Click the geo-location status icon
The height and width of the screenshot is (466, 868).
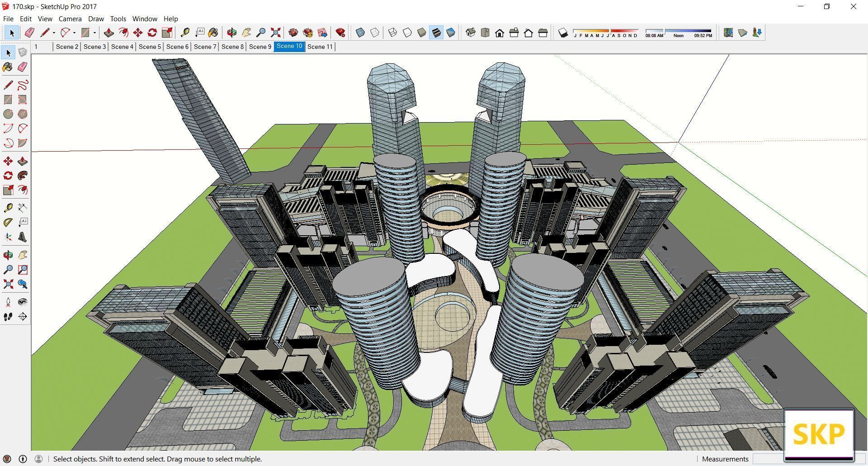(7, 459)
